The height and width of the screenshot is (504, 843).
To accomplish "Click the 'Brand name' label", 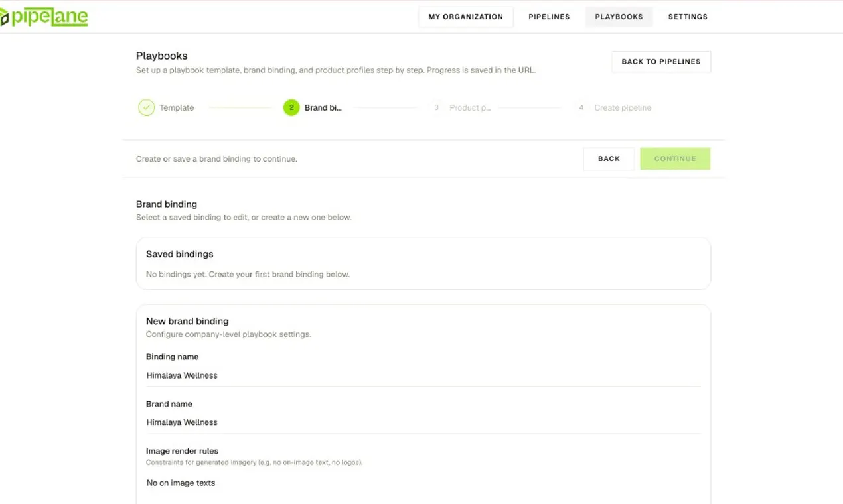I will [x=169, y=404].
